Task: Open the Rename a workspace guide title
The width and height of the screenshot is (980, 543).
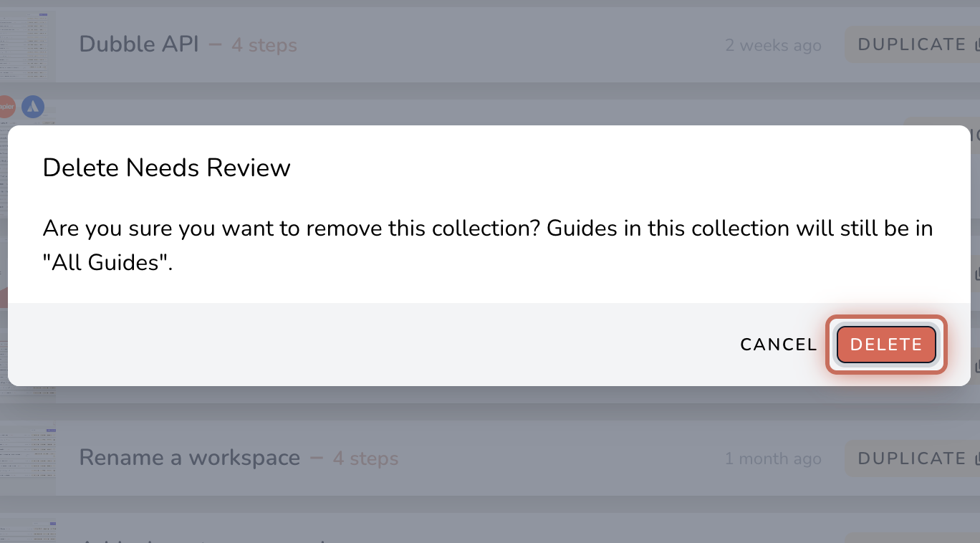Action: (x=190, y=458)
